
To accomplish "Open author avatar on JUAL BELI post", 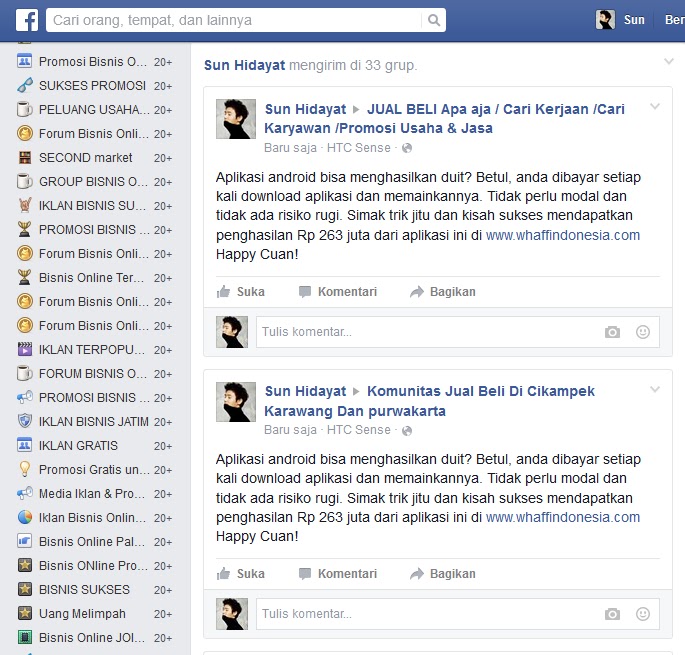I will coord(236,119).
